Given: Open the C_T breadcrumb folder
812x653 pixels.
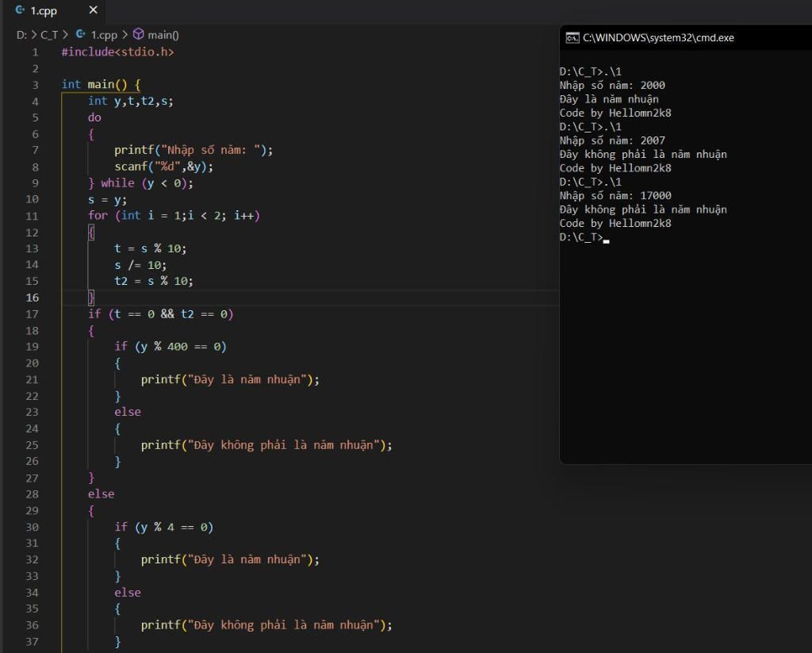Looking at the screenshot, I should (49, 35).
